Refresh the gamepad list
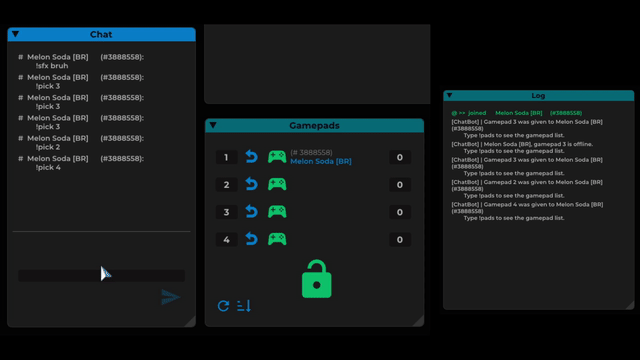The image size is (640, 360). 223,306
